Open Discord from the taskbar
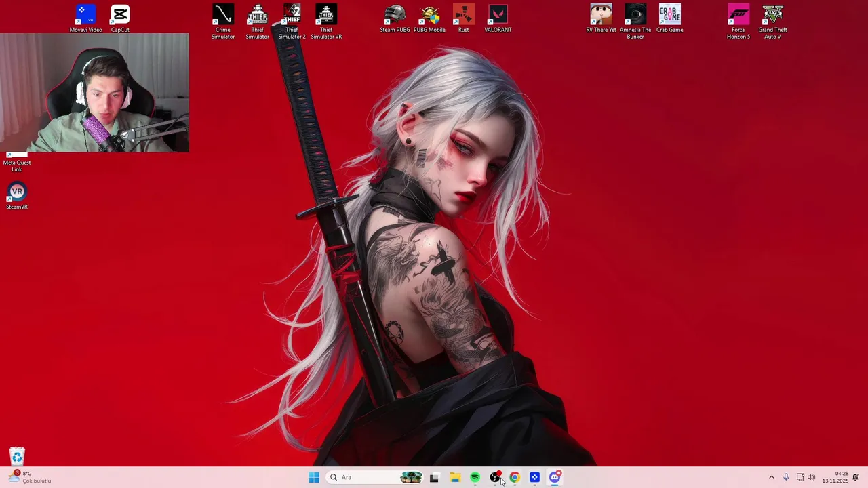868x488 pixels. click(555, 477)
